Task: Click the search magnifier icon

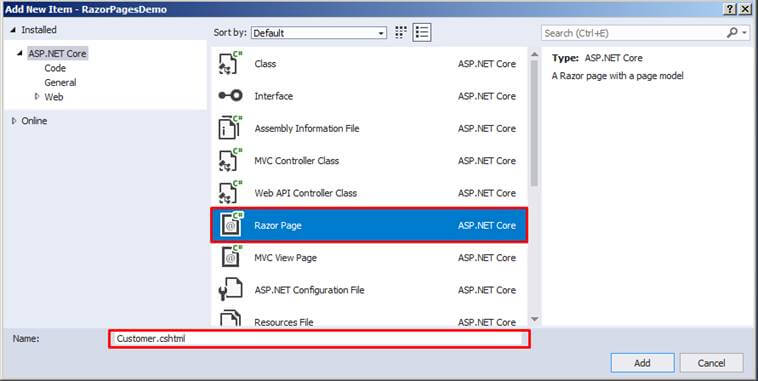Action: pyautogui.click(x=732, y=32)
